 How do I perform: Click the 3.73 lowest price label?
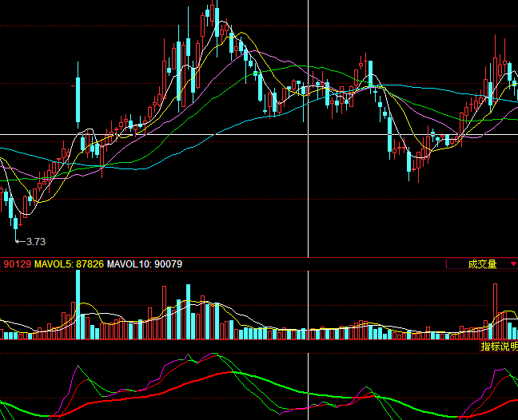(36, 242)
